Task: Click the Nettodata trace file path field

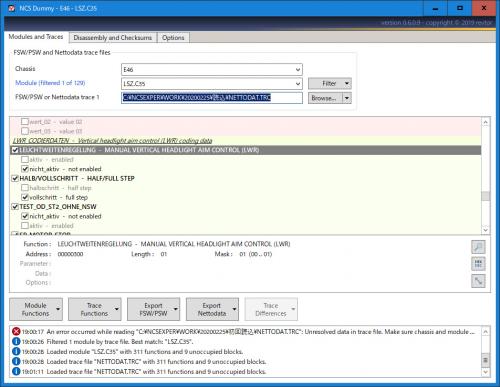Action: [212, 98]
